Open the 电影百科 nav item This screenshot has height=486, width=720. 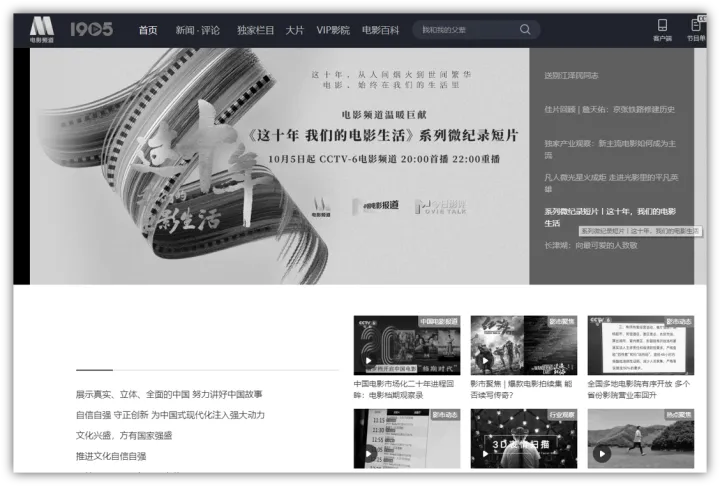(x=380, y=30)
